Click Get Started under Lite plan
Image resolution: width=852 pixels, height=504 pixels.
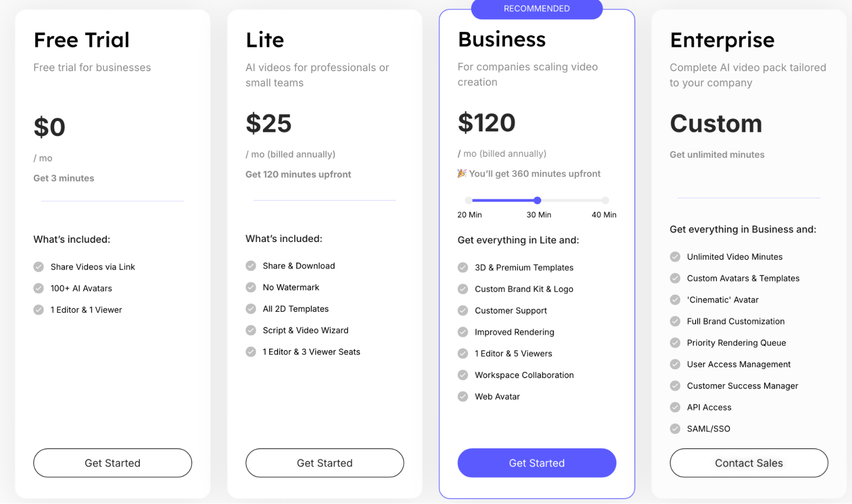[324, 463]
